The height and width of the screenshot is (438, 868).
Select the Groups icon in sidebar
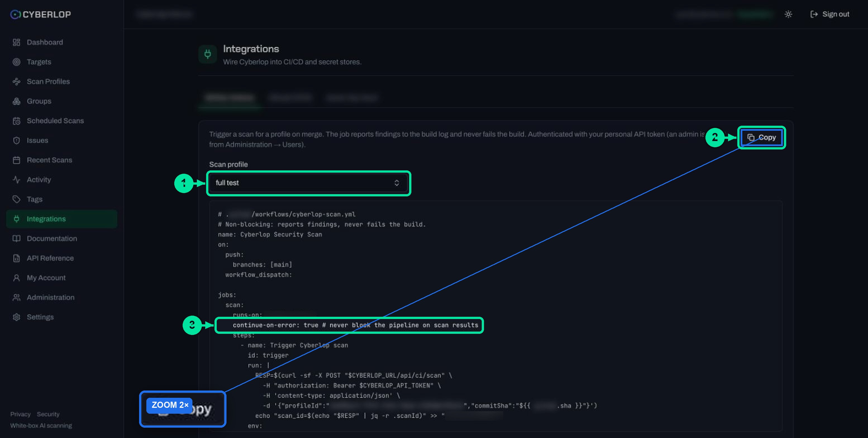(x=16, y=101)
